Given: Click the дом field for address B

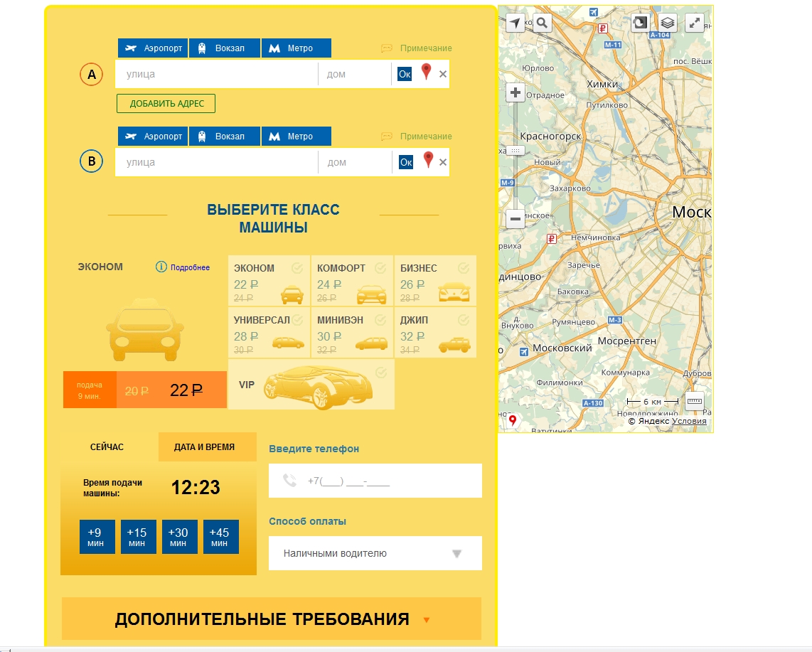Looking at the screenshot, I should [356, 162].
